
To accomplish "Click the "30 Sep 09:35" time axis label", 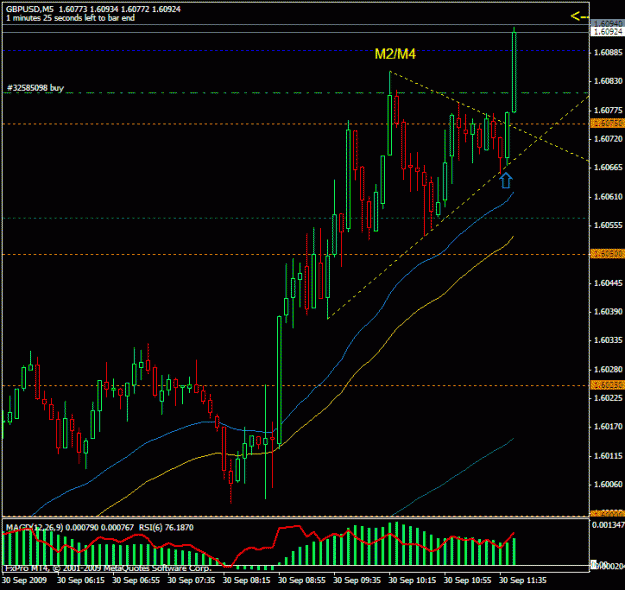I will coord(357,580).
